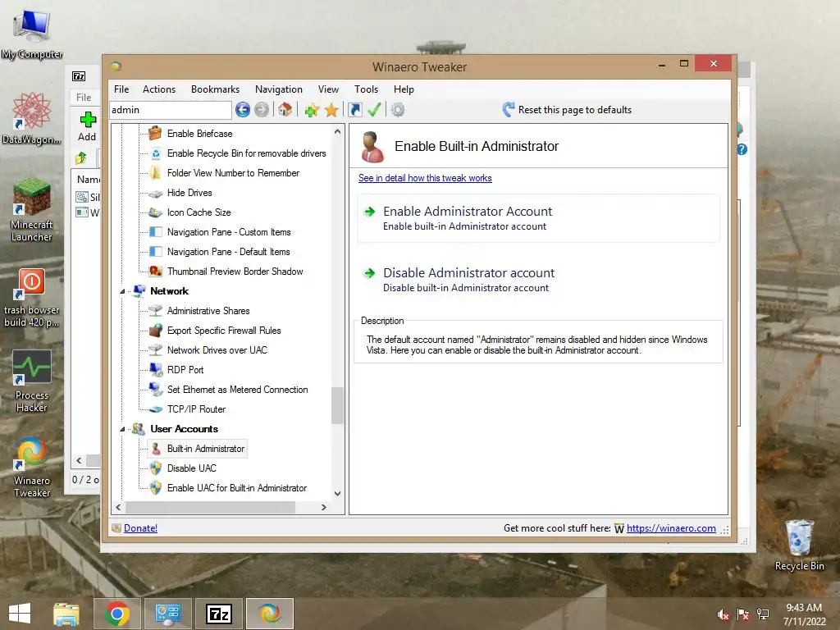
Task: Open the Navigation menu
Action: point(279,89)
